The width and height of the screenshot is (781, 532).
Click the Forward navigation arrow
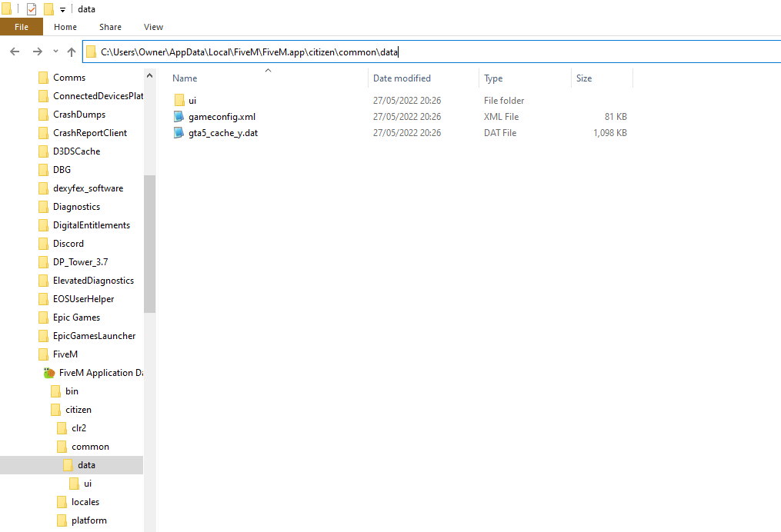pyautogui.click(x=38, y=52)
